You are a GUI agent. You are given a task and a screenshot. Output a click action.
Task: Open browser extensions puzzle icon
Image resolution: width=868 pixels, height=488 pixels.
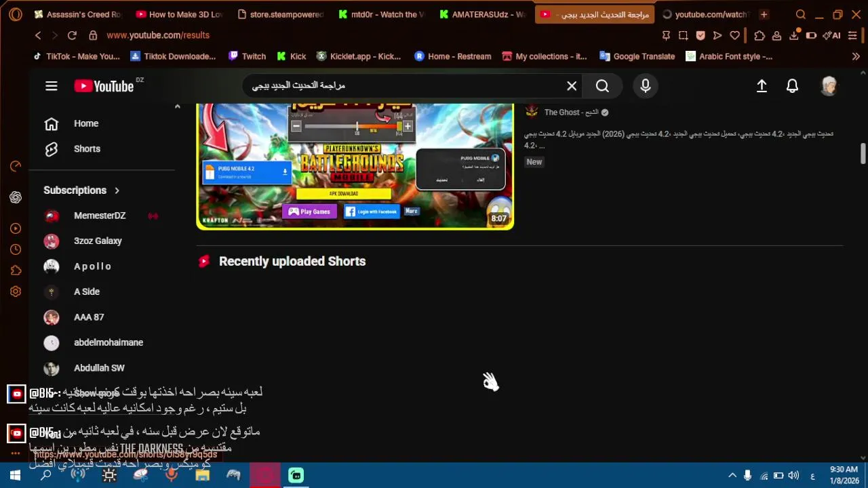tap(759, 35)
